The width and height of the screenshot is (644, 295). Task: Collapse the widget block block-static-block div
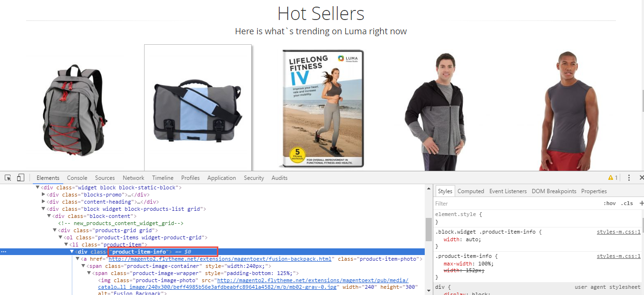38,187
